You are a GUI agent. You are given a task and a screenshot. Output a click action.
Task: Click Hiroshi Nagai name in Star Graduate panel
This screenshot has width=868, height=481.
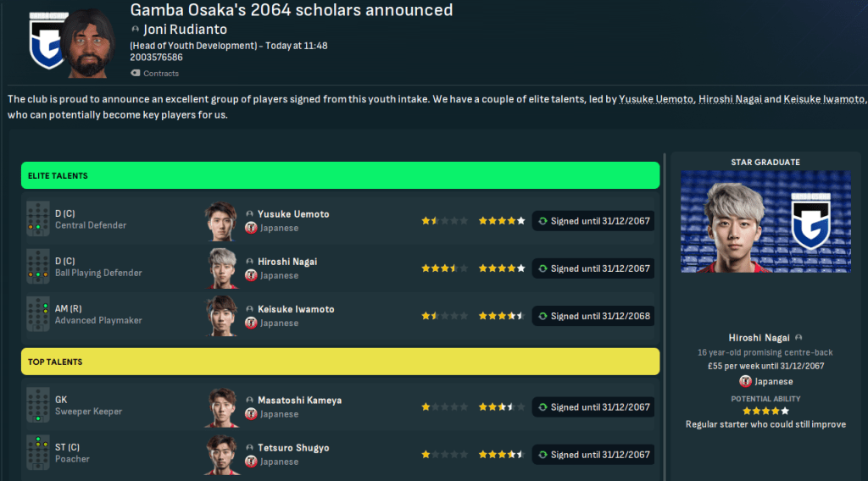pos(760,337)
